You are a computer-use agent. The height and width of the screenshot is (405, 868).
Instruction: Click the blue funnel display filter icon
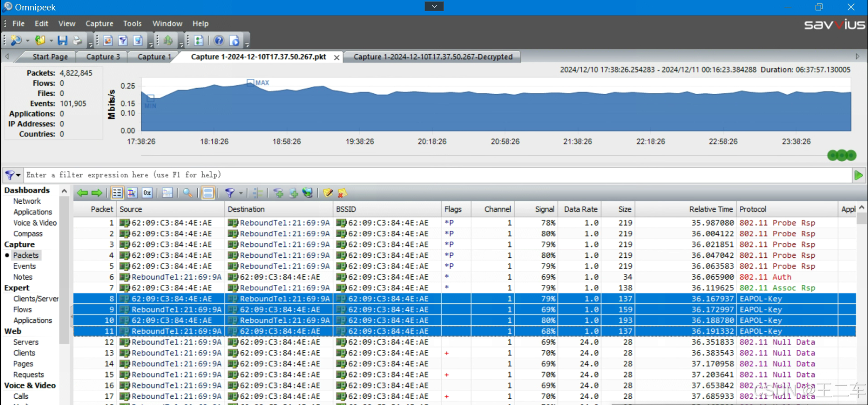point(230,193)
